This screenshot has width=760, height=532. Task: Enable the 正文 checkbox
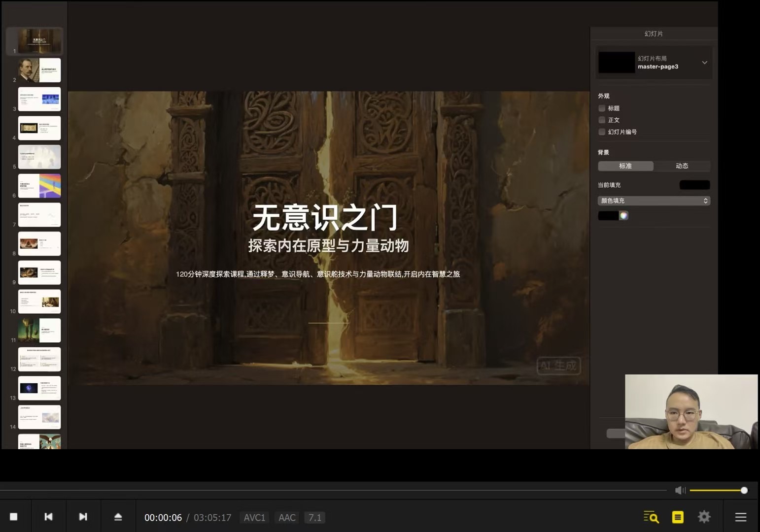tap(602, 120)
